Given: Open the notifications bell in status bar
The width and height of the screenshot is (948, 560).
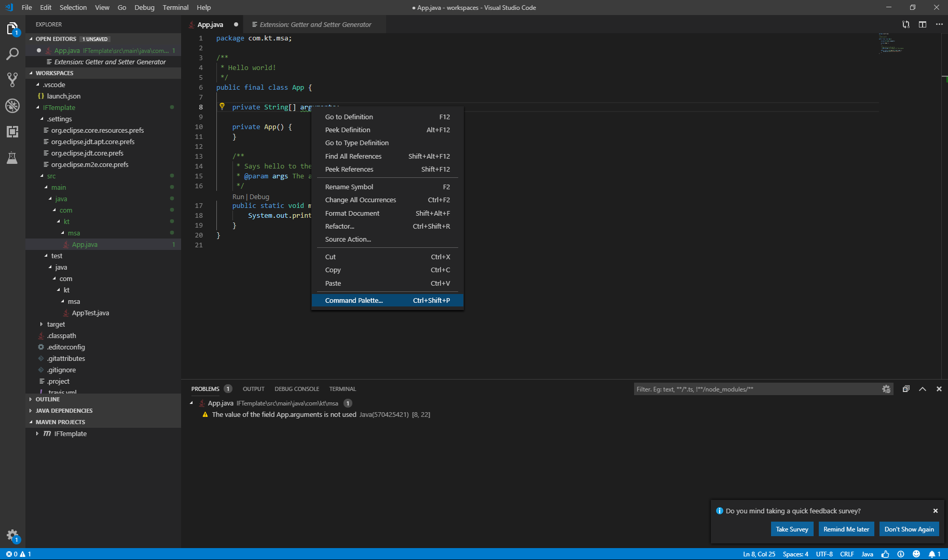Looking at the screenshot, I should [x=935, y=554].
